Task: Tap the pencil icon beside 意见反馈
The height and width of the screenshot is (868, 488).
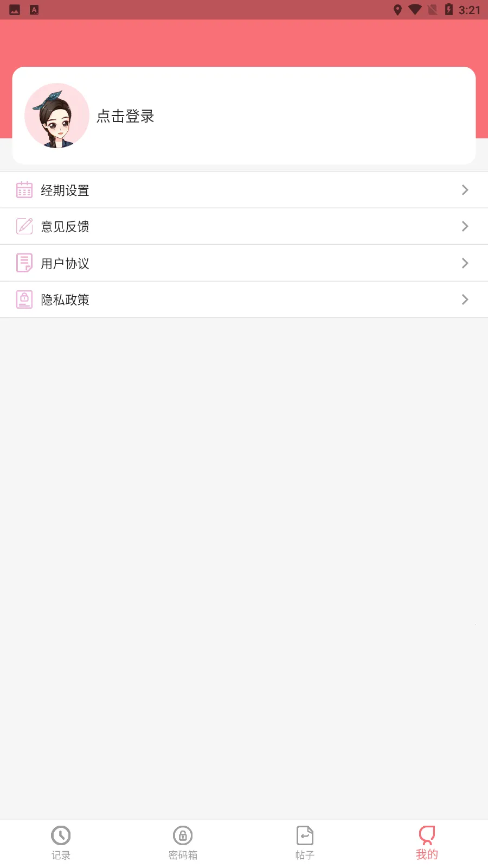Action: pos(24,226)
